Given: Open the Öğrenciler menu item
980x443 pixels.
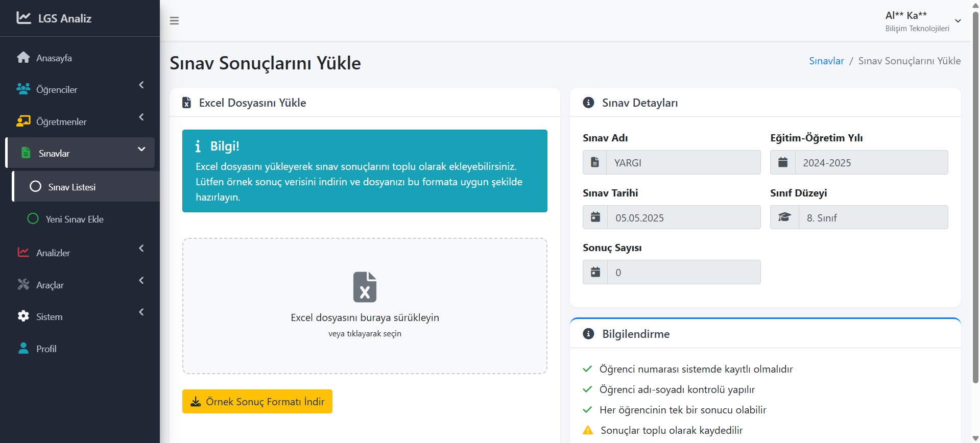Looking at the screenshot, I should click(57, 90).
